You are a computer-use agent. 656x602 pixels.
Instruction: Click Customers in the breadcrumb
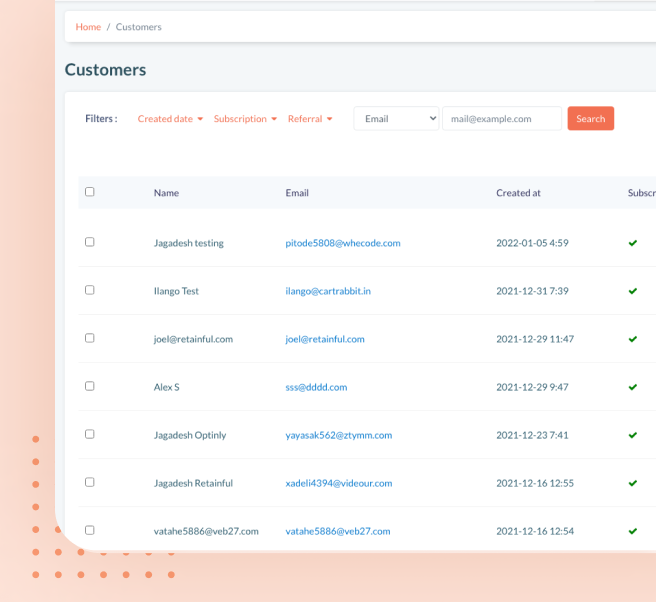pyautogui.click(x=138, y=27)
